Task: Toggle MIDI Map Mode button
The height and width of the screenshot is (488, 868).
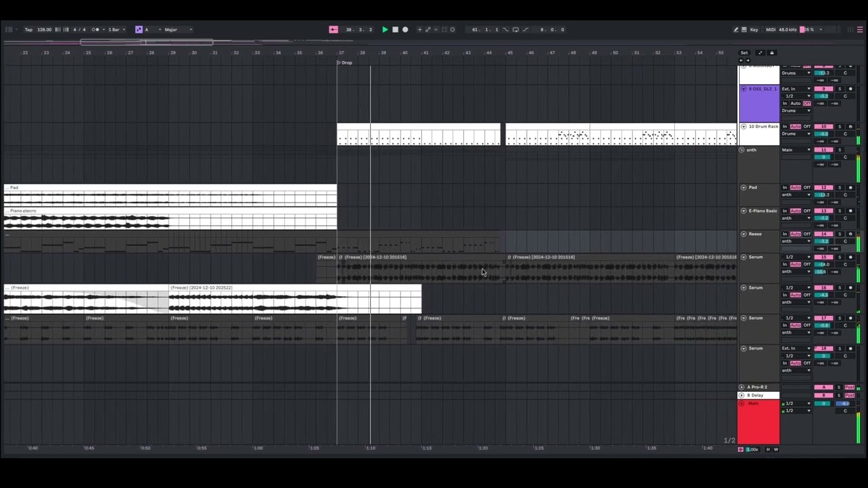Action: pyautogui.click(x=770, y=29)
